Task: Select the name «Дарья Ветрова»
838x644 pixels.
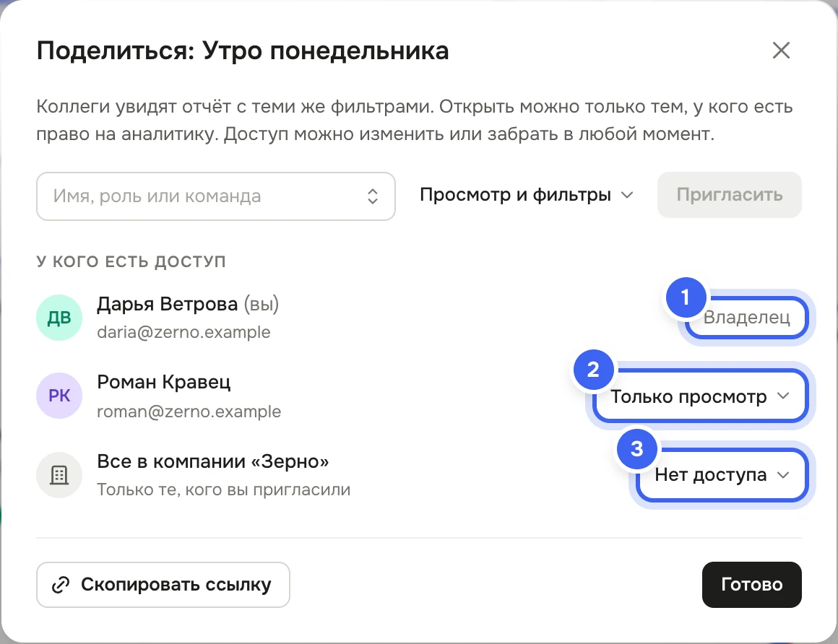Action: pyautogui.click(x=168, y=304)
